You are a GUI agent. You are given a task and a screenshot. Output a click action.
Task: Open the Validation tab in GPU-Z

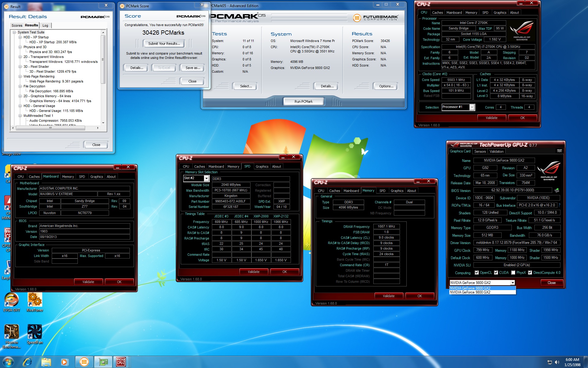click(x=496, y=151)
